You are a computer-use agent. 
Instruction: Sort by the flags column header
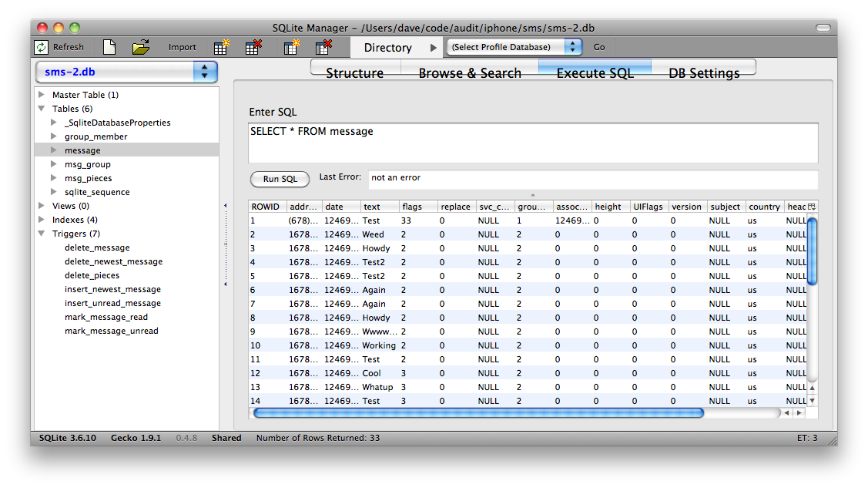pos(418,207)
